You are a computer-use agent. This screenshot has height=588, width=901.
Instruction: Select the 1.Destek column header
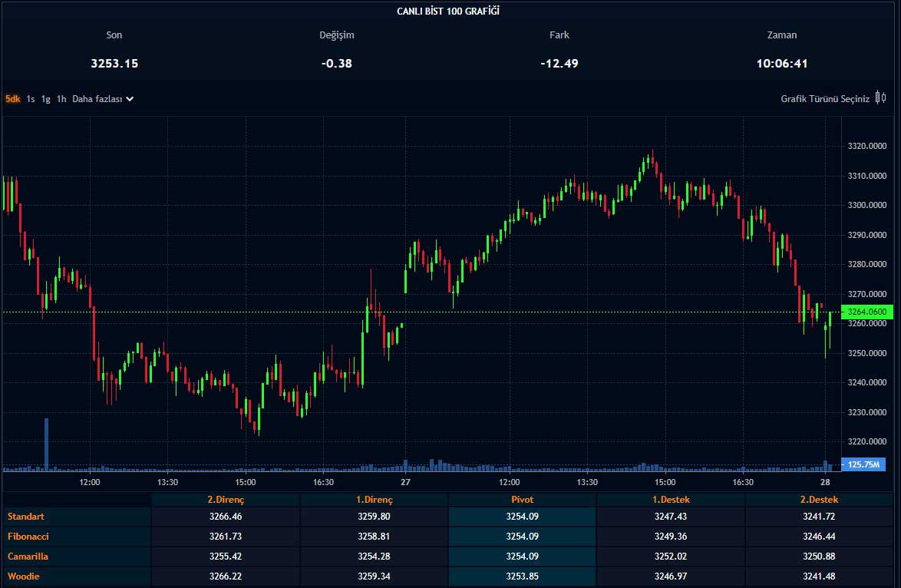[671, 500]
